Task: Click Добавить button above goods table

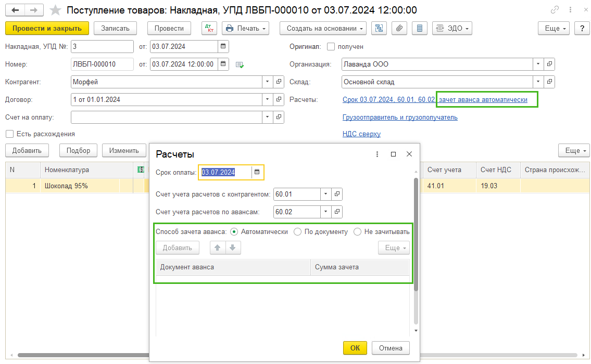Action: (x=27, y=151)
